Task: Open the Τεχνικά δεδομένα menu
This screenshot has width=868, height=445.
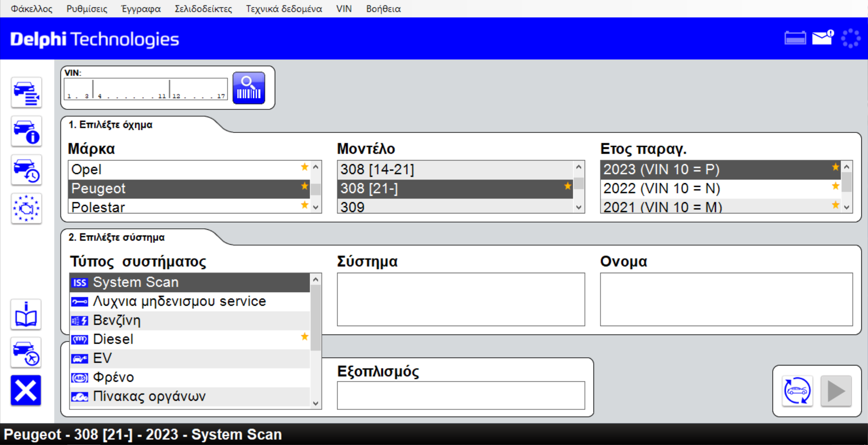Action: (x=284, y=9)
